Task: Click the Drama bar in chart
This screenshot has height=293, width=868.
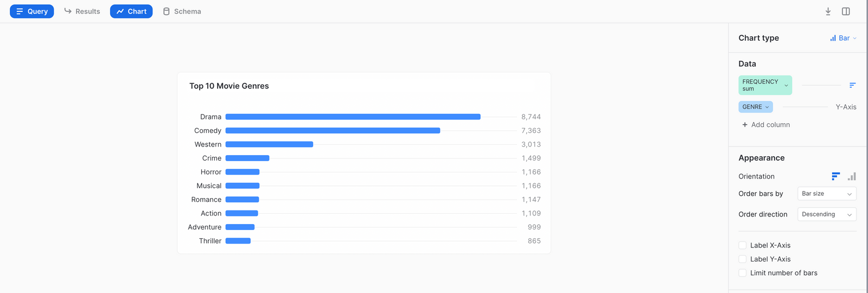Action: pyautogui.click(x=353, y=117)
